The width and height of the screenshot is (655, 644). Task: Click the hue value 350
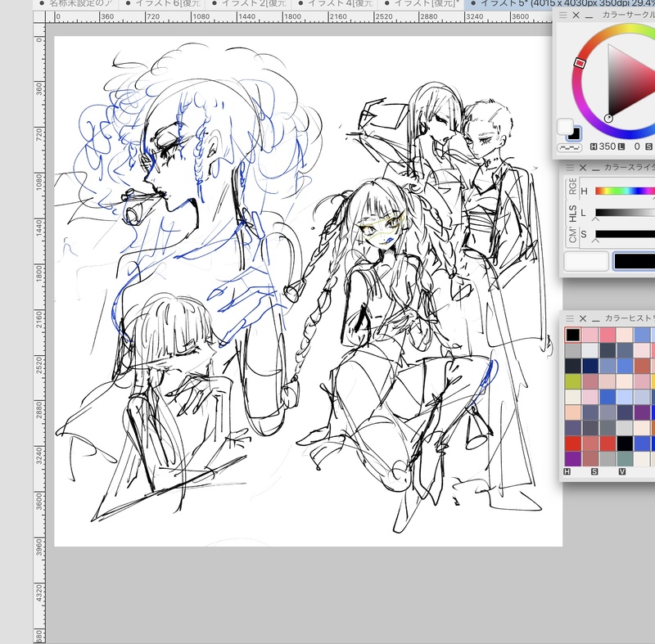(608, 146)
